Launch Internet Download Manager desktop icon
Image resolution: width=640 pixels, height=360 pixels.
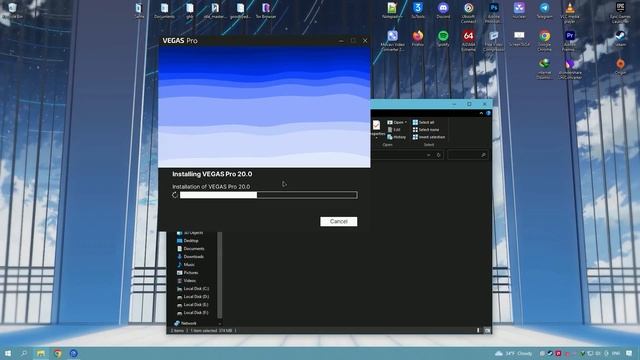click(544, 68)
